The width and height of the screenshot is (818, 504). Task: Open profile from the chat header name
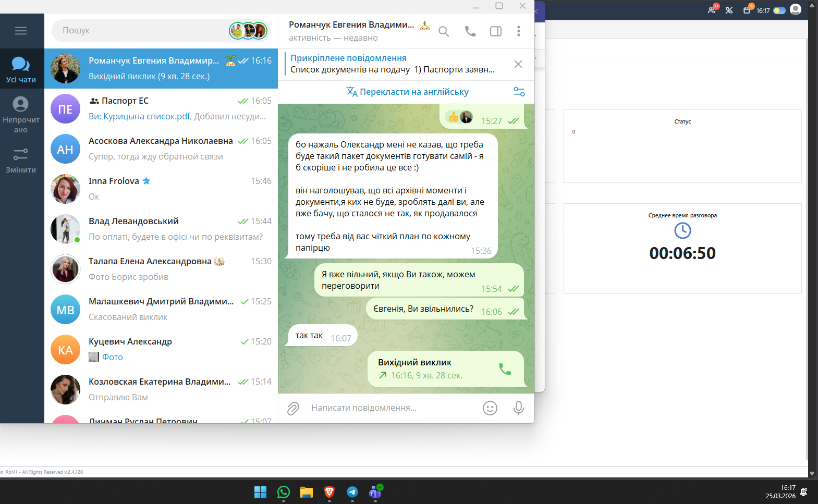351,24
